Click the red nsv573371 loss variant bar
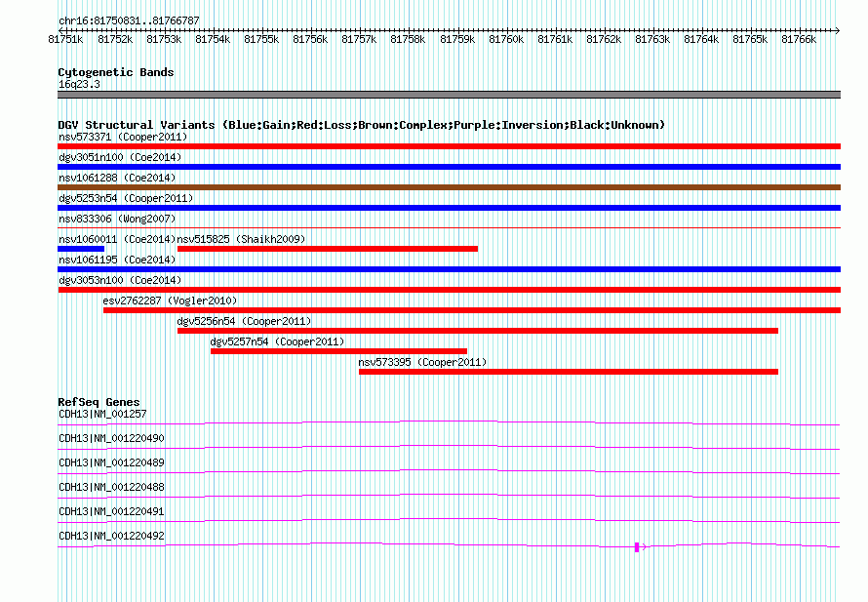Screen dimensions: 868x602 coord(449,146)
